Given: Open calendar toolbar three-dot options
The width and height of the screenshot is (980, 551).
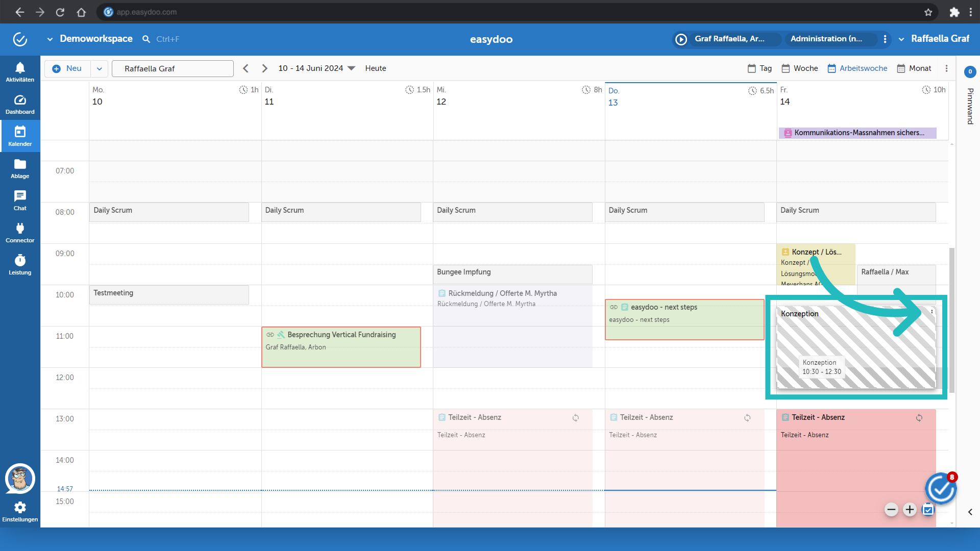Looking at the screenshot, I should point(946,68).
